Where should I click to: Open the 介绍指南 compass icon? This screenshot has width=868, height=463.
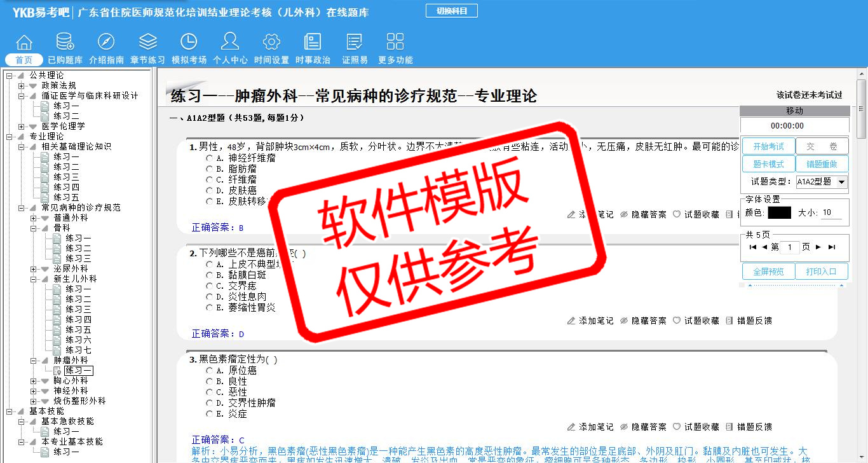pos(106,43)
